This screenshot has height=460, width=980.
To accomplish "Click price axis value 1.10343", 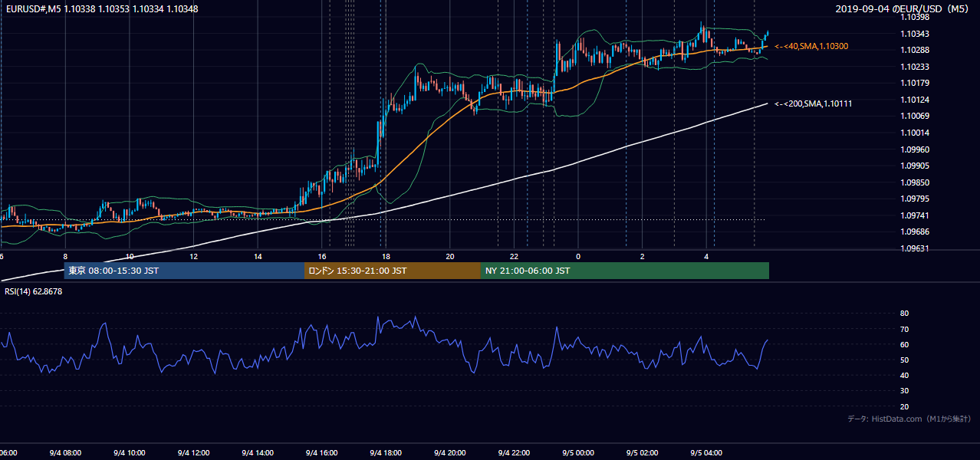I will (x=915, y=34).
